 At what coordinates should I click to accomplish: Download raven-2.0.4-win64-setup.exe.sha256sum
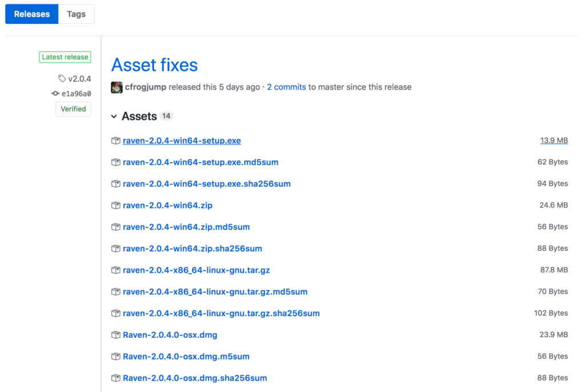coord(207,184)
